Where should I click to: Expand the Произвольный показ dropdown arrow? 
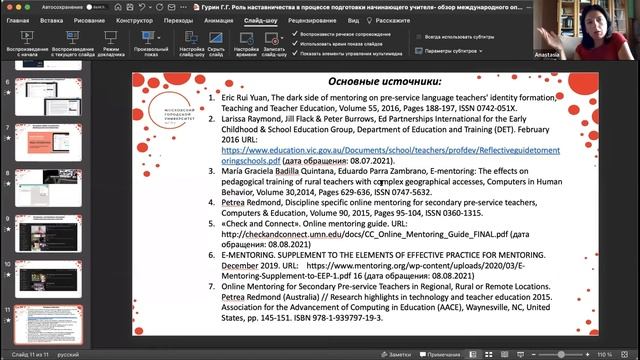[x=159, y=38]
